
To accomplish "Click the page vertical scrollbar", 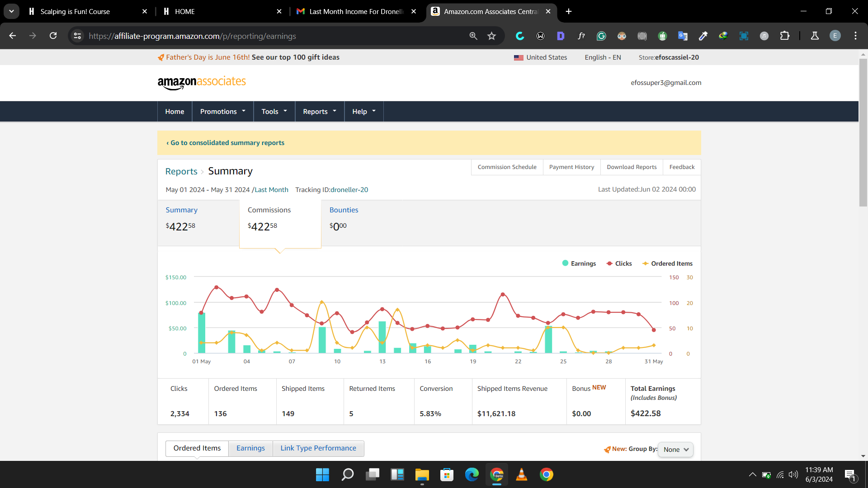I will [x=863, y=132].
